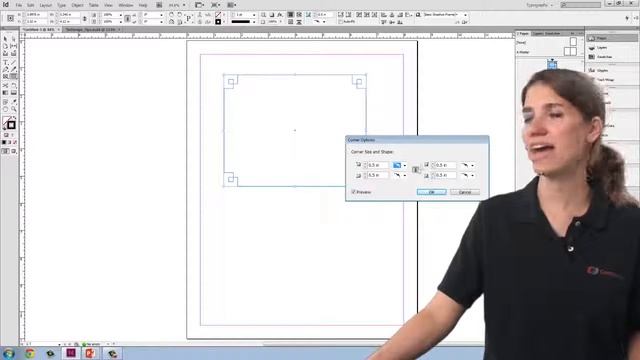
Task: Select the Zoom tool
Action: (x=14, y=109)
